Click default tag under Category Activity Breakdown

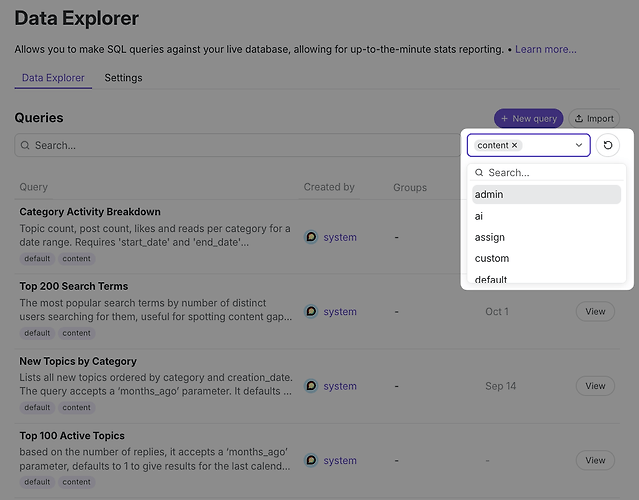pos(37,259)
